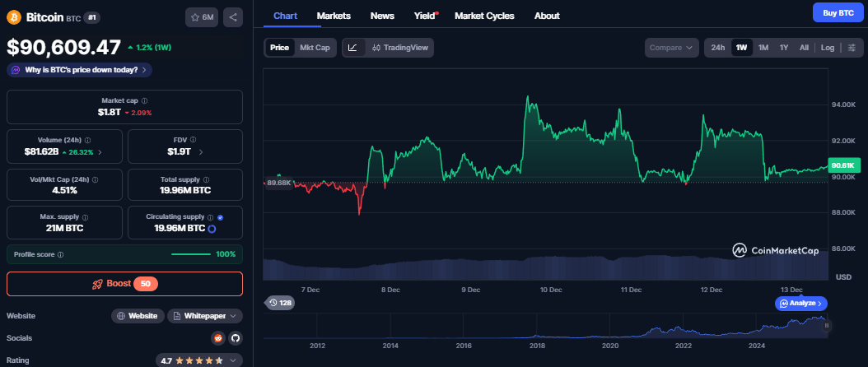Open the GitHub social link
868x367 pixels.
click(x=236, y=338)
